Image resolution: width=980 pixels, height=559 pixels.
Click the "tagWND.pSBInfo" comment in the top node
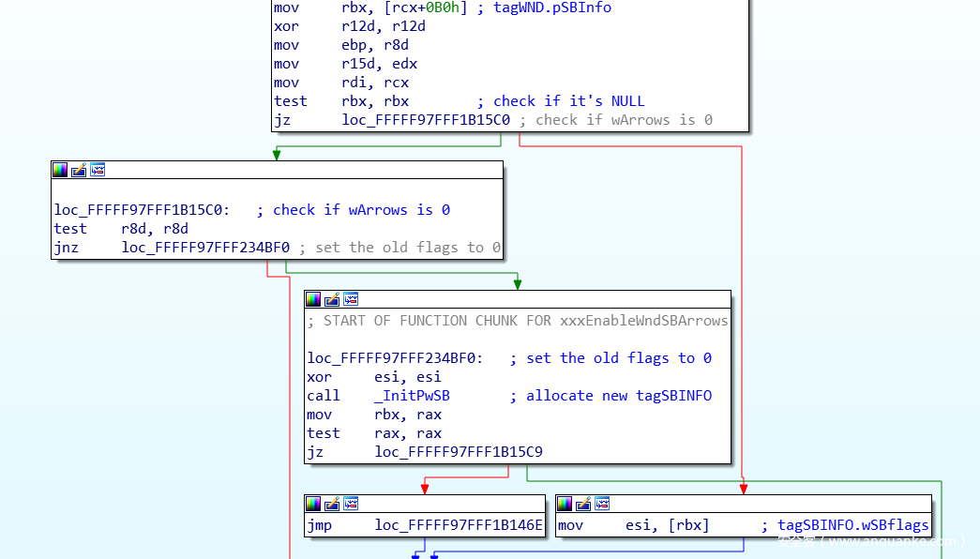pyautogui.click(x=551, y=8)
